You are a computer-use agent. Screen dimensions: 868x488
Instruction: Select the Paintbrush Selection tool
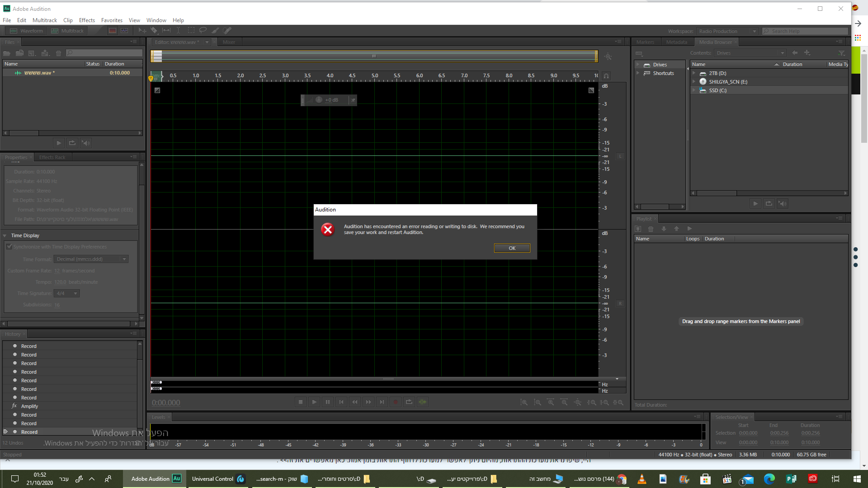click(215, 31)
